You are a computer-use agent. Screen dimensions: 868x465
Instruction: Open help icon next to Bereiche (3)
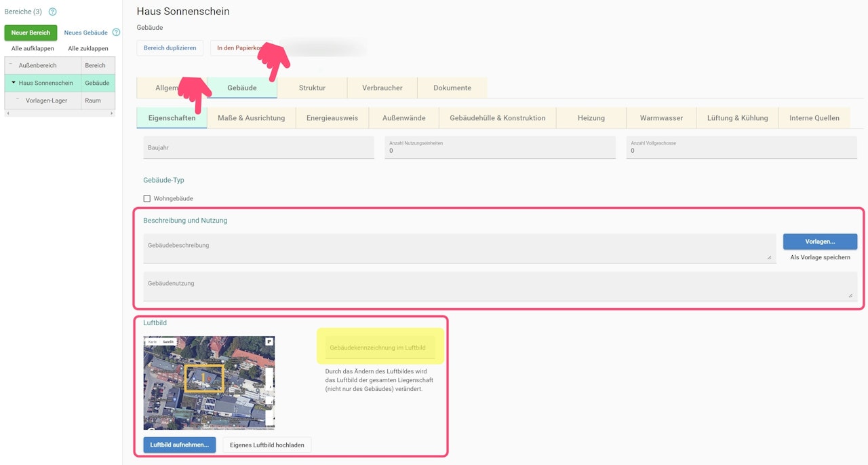coord(53,12)
